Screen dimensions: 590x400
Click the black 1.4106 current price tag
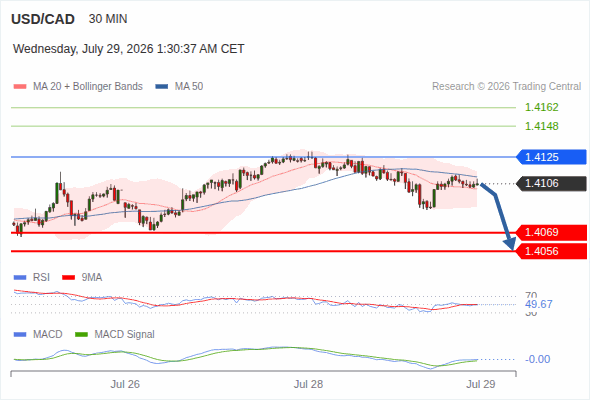pyautogui.click(x=551, y=184)
